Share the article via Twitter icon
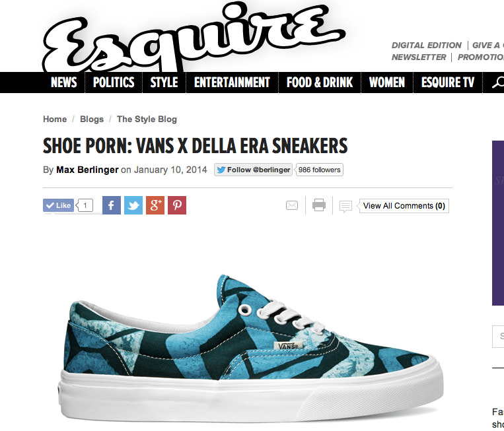 pos(133,205)
